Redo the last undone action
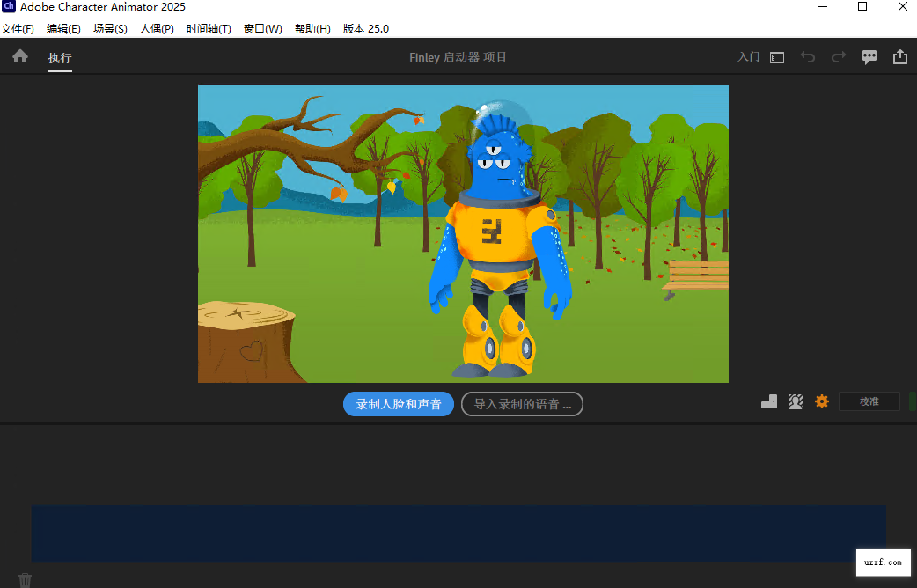Image resolution: width=917 pixels, height=588 pixels. (838, 56)
